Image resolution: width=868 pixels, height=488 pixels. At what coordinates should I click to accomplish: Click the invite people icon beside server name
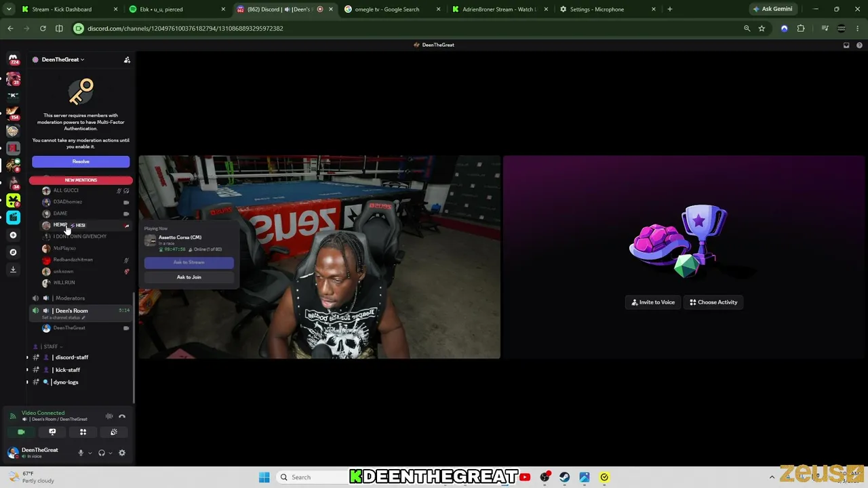pos(127,60)
